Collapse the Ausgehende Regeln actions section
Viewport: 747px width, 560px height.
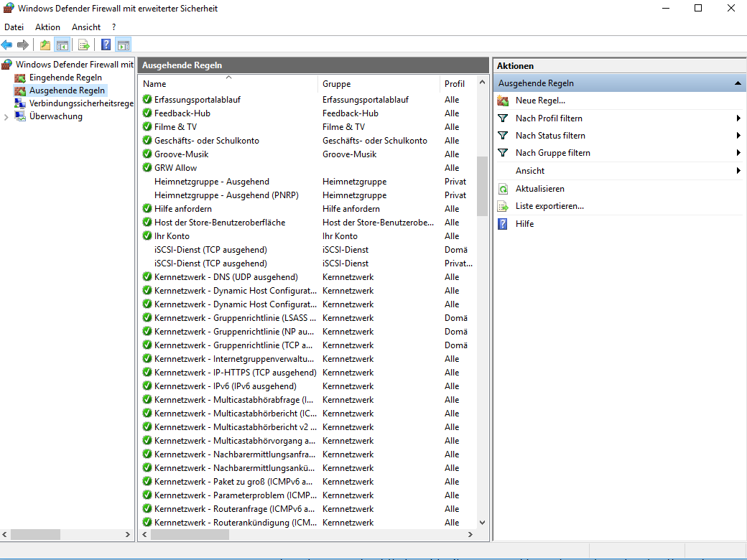pyautogui.click(x=738, y=83)
